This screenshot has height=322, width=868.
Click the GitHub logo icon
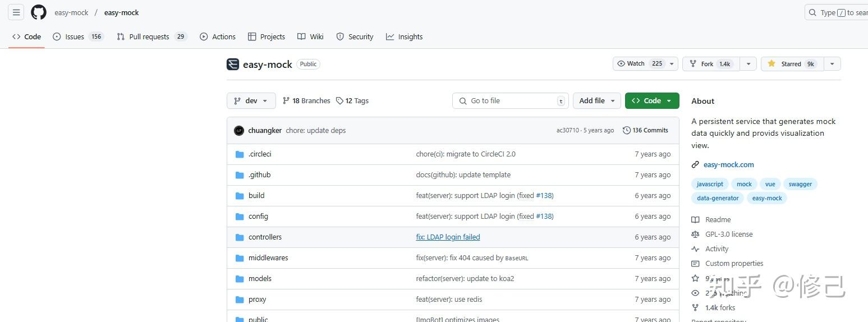(39, 12)
